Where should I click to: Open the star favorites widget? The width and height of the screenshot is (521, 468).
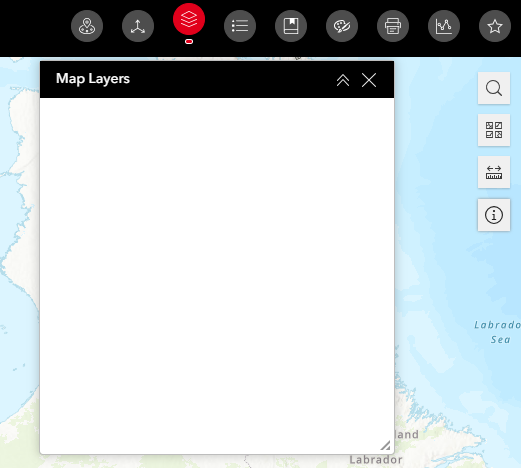[x=495, y=26]
